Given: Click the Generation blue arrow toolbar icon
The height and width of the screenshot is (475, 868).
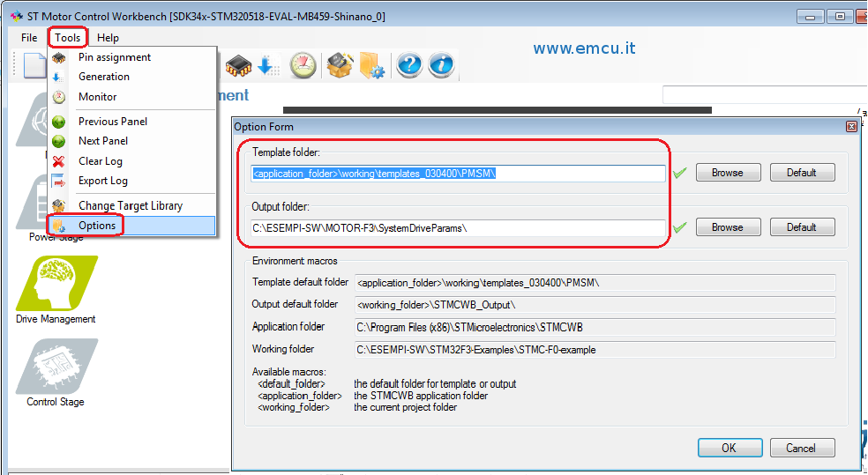Looking at the screenshot, I should pos(268,66).
